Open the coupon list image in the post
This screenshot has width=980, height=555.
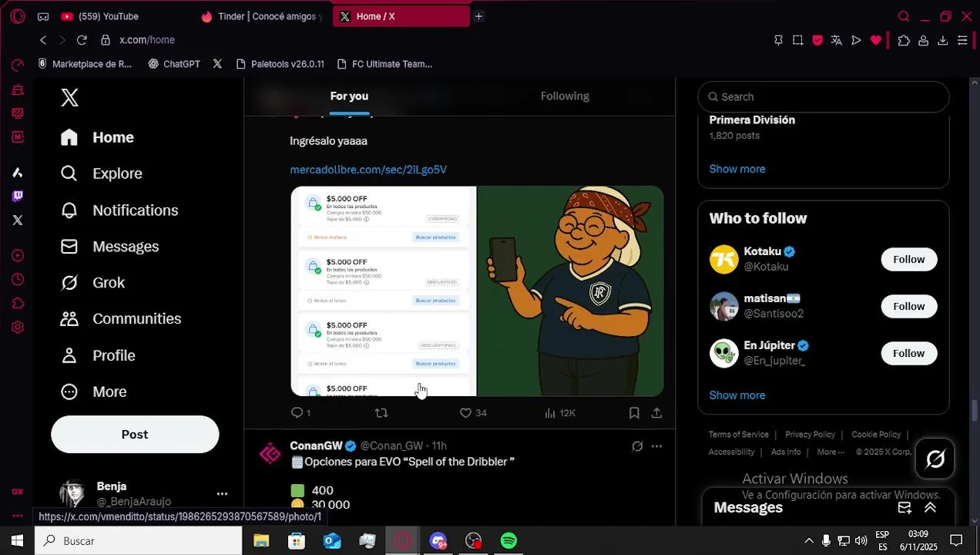(x=383, y=291)
